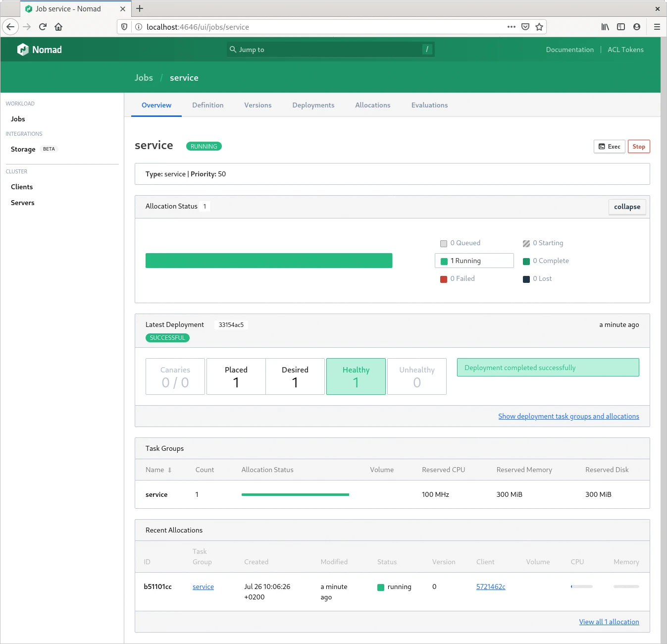Bookmark this page with star icon
Image resolution: width=667 pixels, height=644 pixels.
(x=539, y=27)
